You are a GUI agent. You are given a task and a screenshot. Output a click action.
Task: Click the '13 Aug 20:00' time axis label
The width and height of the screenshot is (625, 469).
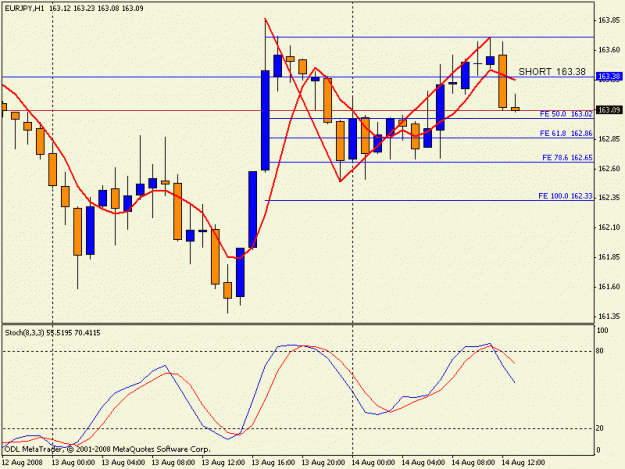323,463
